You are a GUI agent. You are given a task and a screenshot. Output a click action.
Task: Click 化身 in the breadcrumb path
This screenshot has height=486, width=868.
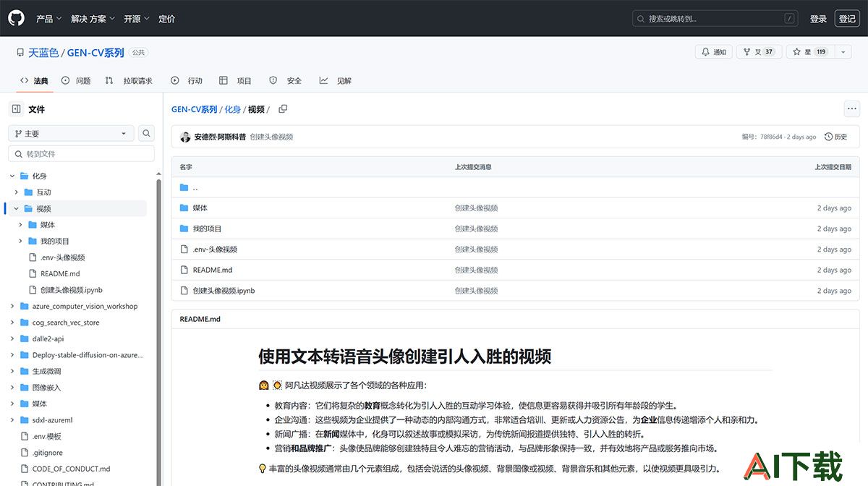[x=232, y=109]
